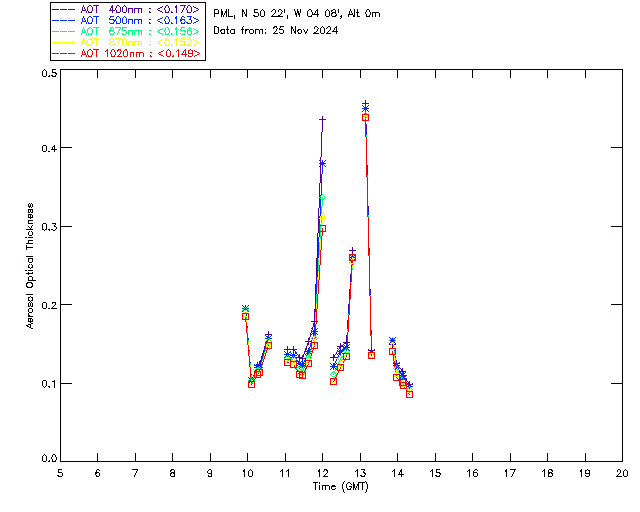Select the PML station location text
Viewport: 640px width, 512px height.
[x=297, y=14]
